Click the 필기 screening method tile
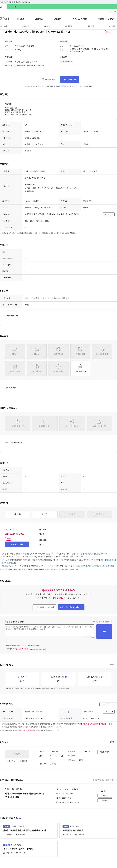The width and height of the screenshot is (117, 868). [72, 514]
